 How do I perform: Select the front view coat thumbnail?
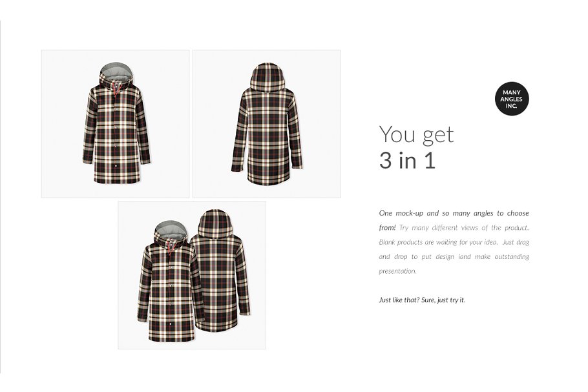pos(116,124)
